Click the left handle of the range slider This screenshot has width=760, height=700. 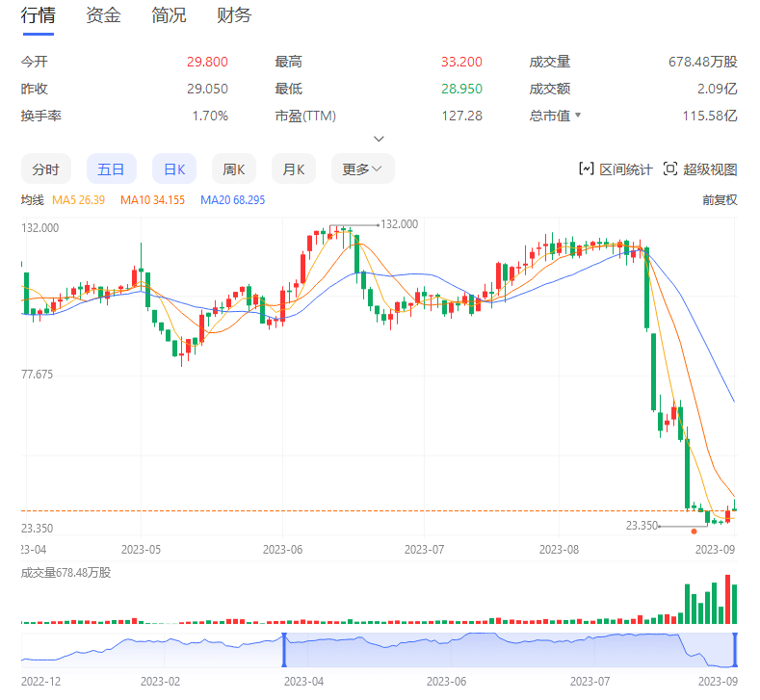tap(284, 649)
